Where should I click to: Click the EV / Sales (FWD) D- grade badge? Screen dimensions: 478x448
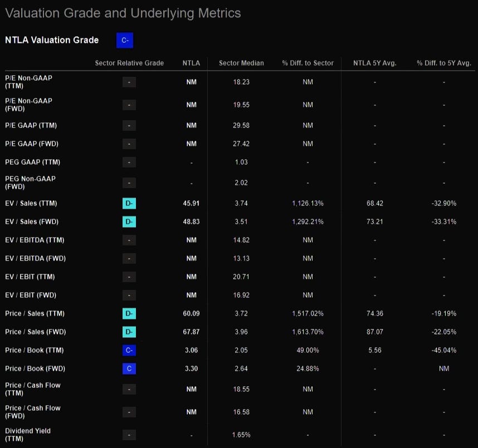(x=129, y=221)
